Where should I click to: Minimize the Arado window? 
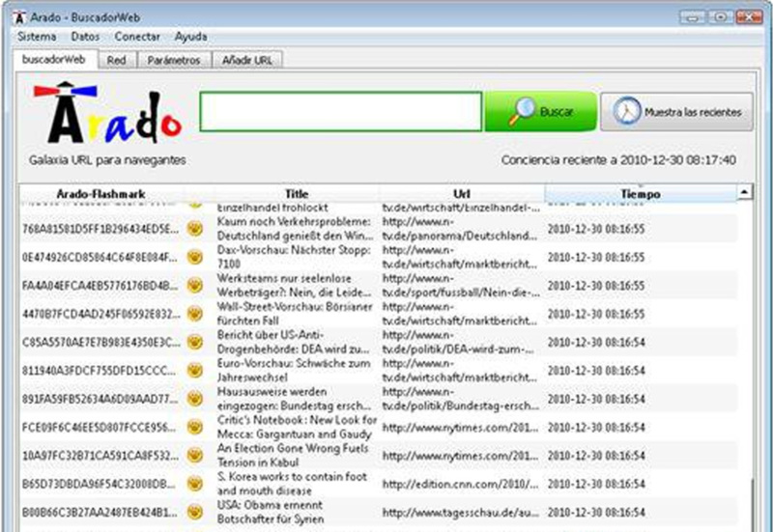pyautogui.click(x=692, y=17)
